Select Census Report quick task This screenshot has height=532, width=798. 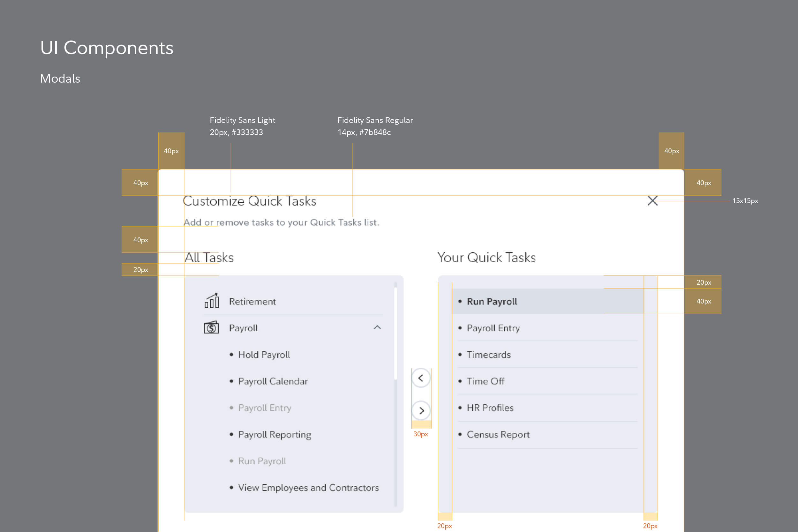(x=498, y=435)
